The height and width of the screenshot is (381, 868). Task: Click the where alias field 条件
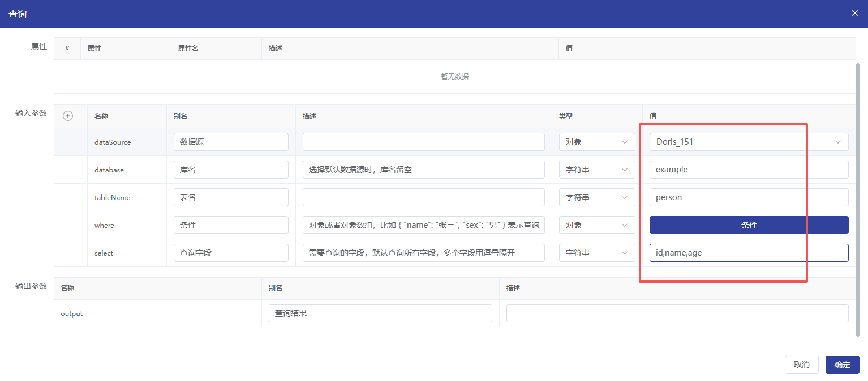[x=231, y=225]
